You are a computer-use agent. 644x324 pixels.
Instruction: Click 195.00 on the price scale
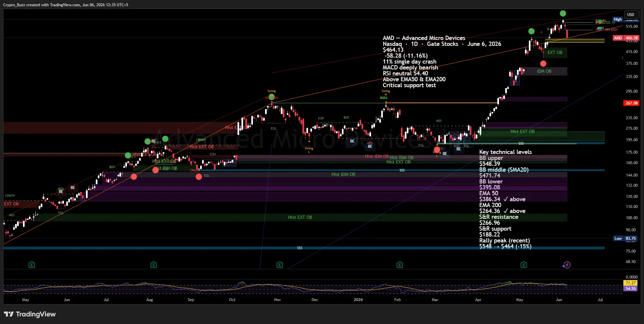pos(632,140)
